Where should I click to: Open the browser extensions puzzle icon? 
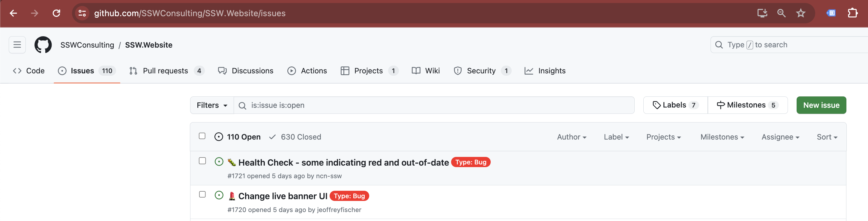[852, 13]
